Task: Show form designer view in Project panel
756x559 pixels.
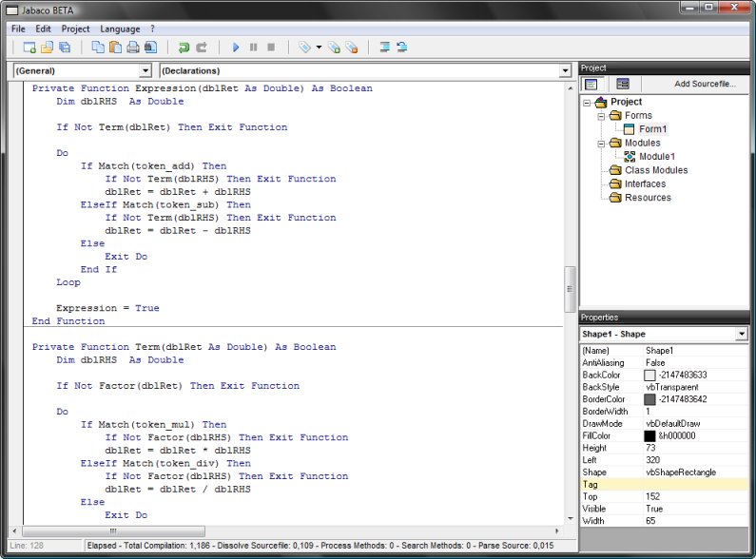Action: coord(623,85)
